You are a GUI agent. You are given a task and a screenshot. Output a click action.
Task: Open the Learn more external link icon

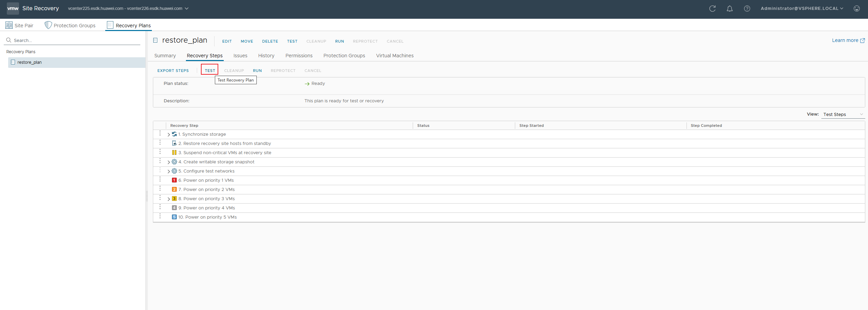coord(863,41)
